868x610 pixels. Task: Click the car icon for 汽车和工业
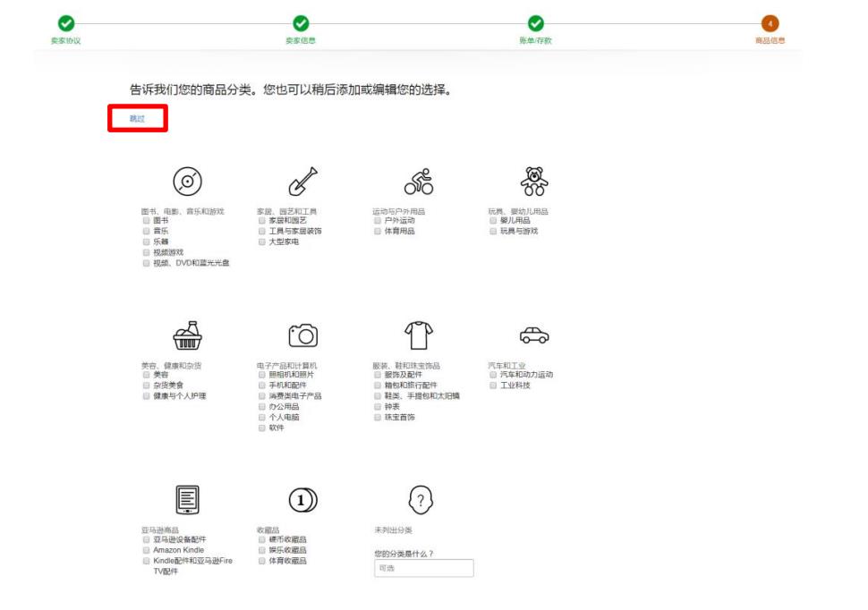coord(534,335)
